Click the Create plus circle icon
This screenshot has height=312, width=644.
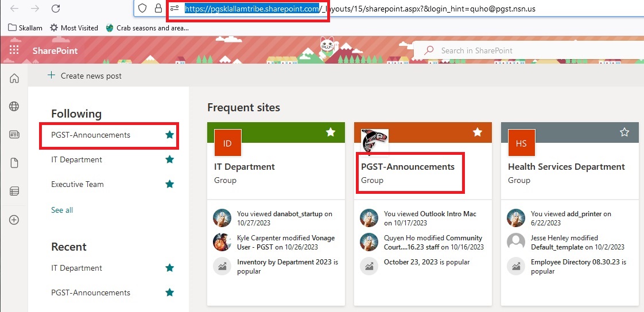click(x=14, y=220)
